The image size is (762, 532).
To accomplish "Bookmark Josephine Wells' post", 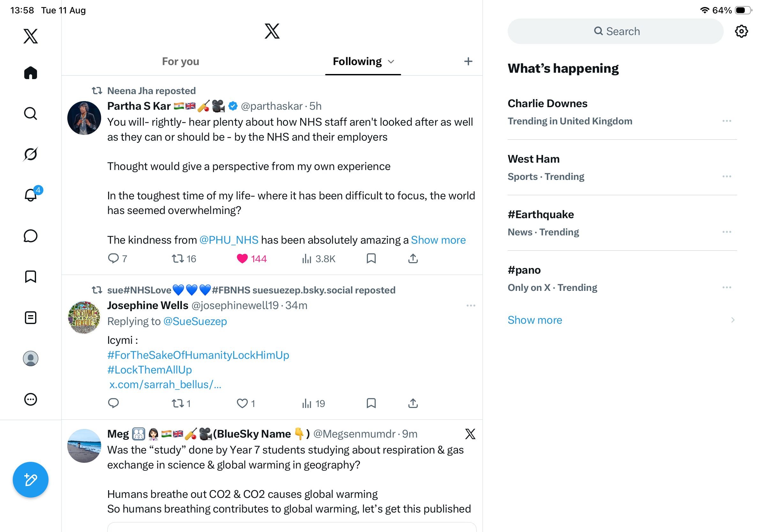I will pyautogui.click(x=371, y=403).
